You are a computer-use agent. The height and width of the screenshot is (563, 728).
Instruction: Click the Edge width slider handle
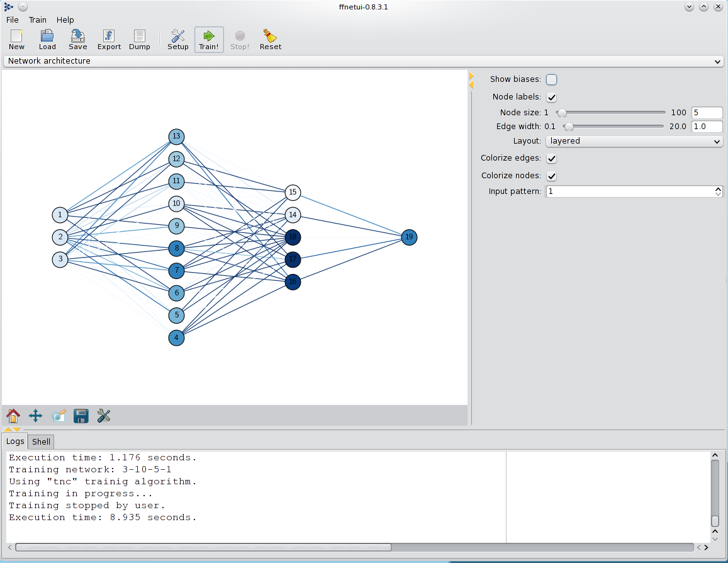coord(568,127)
